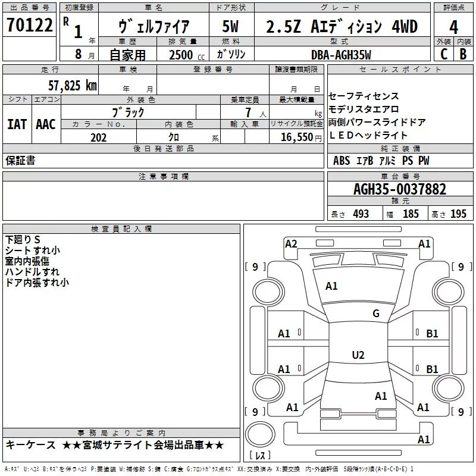Click the spare tire circle above レス
The height and width of the screenshot is (476, 476).
(260, 434)
